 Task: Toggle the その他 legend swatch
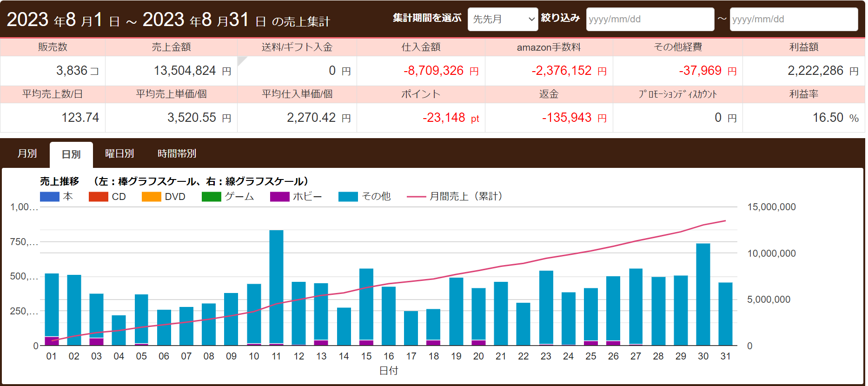(x=348, y=197)
